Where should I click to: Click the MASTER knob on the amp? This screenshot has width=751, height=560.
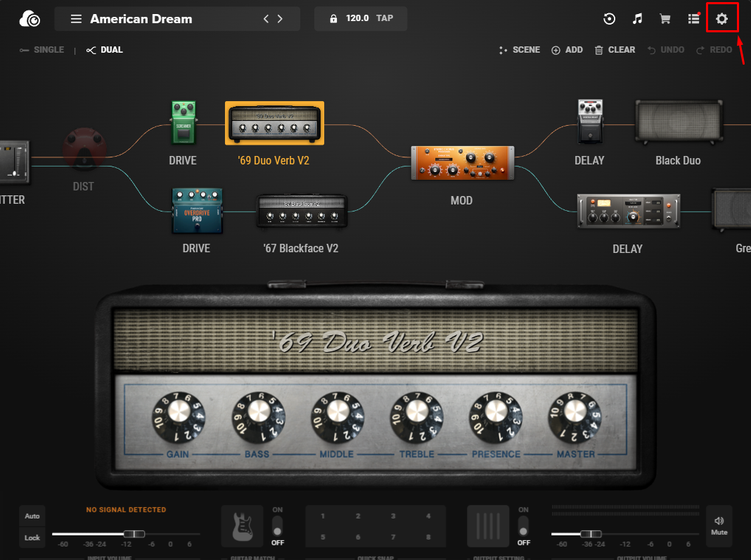click(x=575, y=416)
